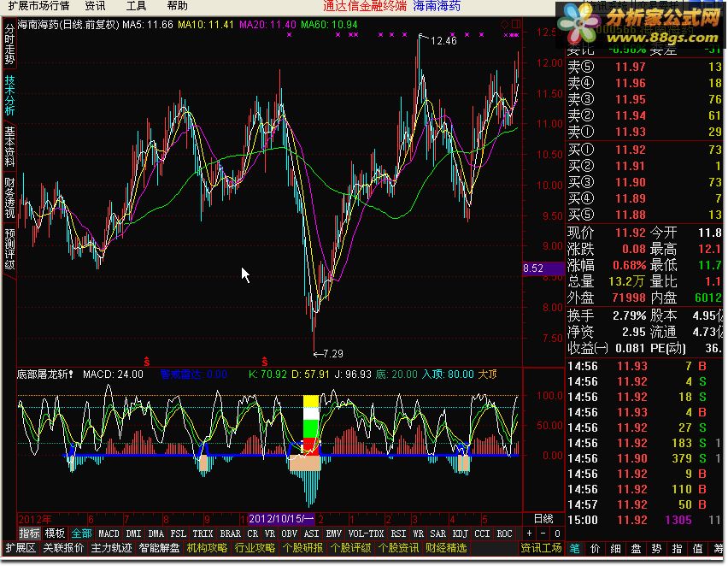The image size is (728, 566).
Task: Switch indicator to DMA
Action: point(156,534)
